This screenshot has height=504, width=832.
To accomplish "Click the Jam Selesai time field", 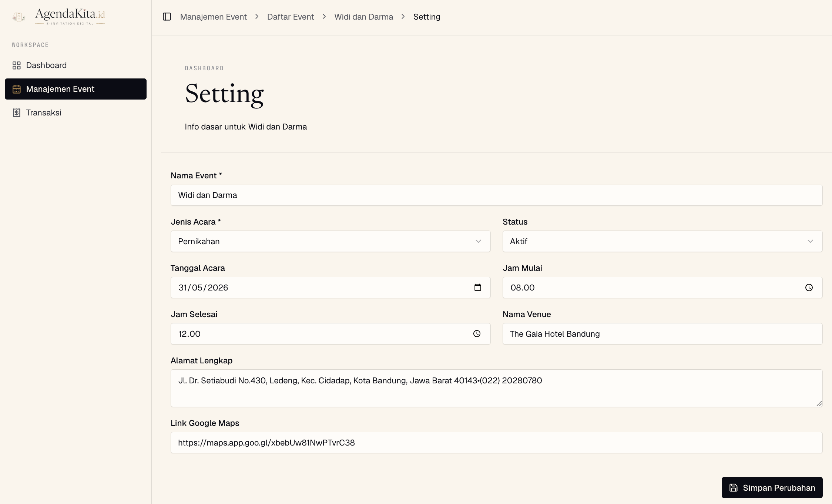I will [331, 334].
